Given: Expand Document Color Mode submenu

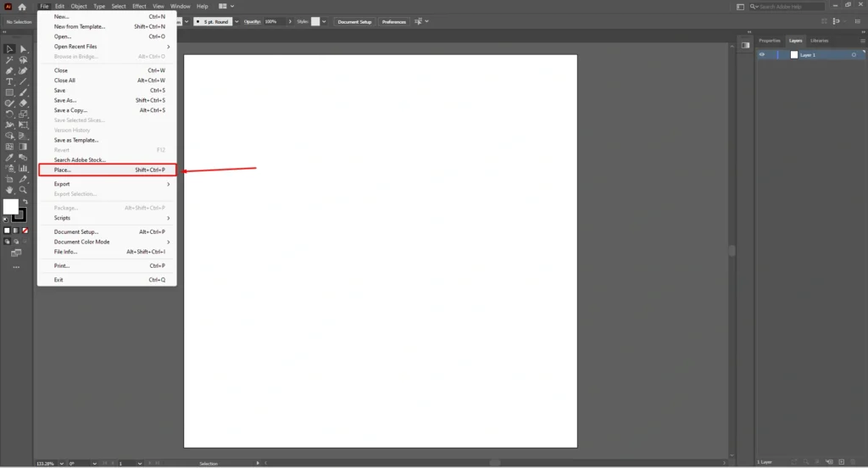Looking at the screenshot, I should click(x=107, y=242).
